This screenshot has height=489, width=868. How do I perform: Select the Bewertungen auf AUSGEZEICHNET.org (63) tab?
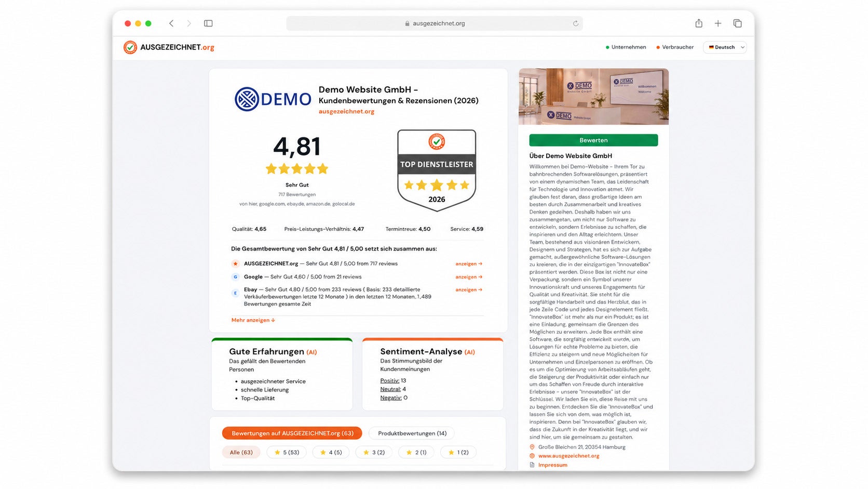[x=292, y=433]
